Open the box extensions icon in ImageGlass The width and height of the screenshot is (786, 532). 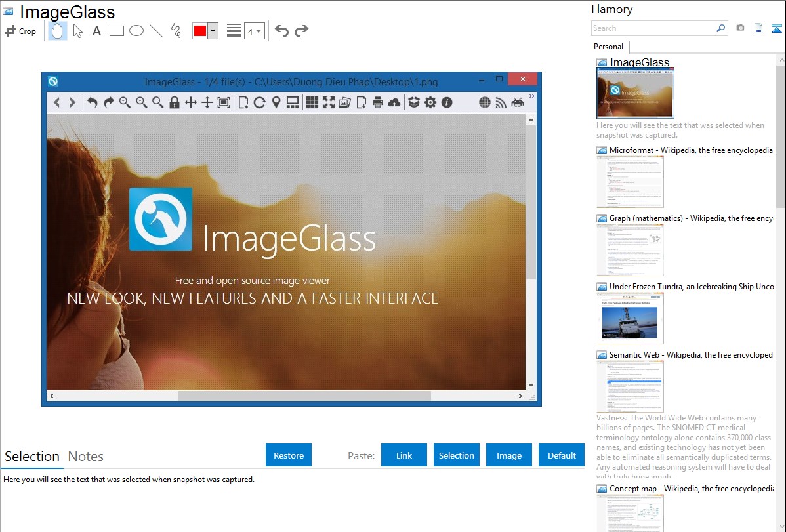click(x=413, y=103)
